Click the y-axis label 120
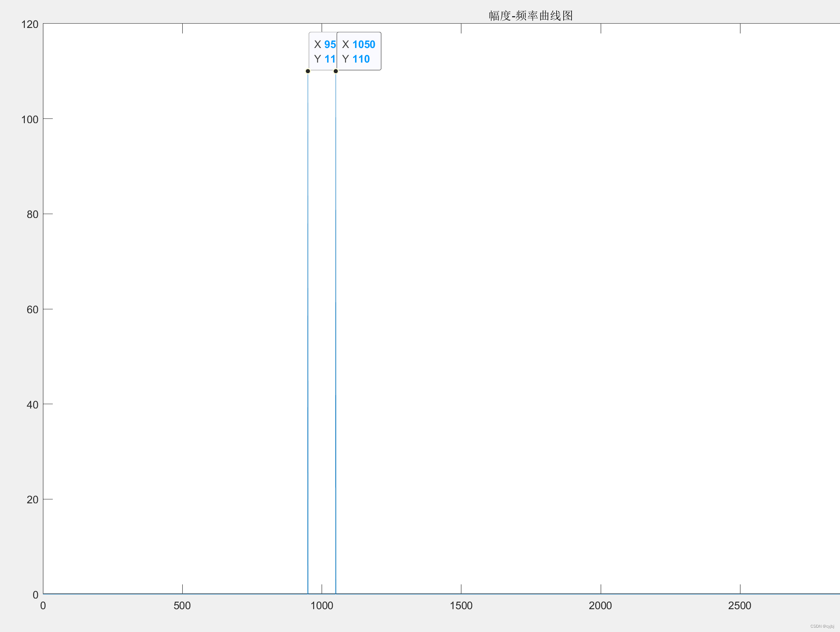Image resolution: width=840 pixels, height=632 pixels. coord(30,24)
